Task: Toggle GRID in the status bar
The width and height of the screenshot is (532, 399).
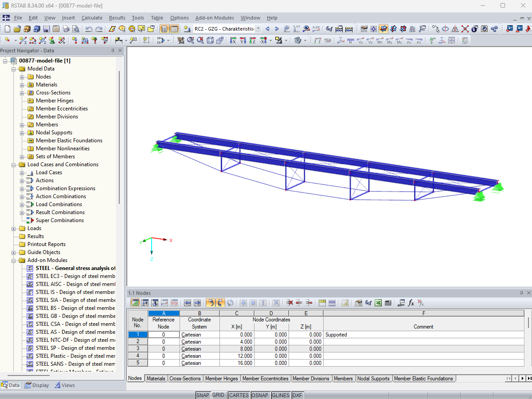Action: (x=218, y=395)
